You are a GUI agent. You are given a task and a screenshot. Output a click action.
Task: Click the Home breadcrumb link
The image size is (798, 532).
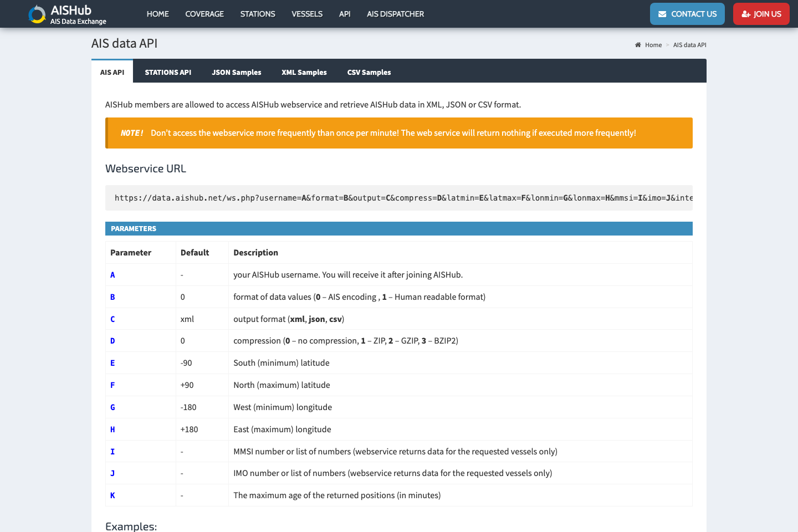point(652,45)
